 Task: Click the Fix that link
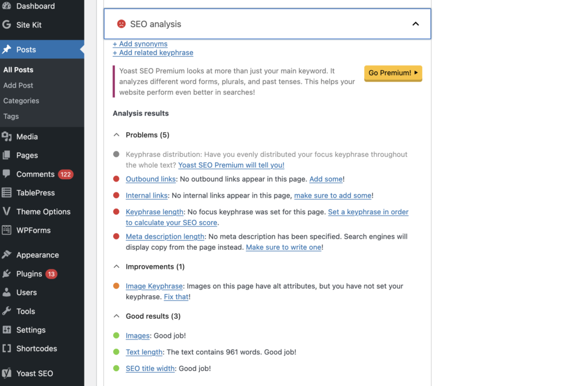(x=176, y=297)
